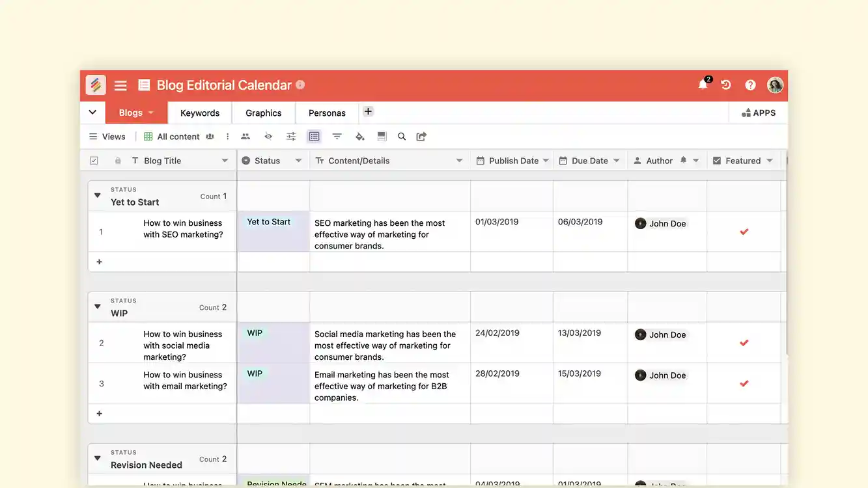
Task: Uncheck Featured on the email marketing row
Action: 744,383
